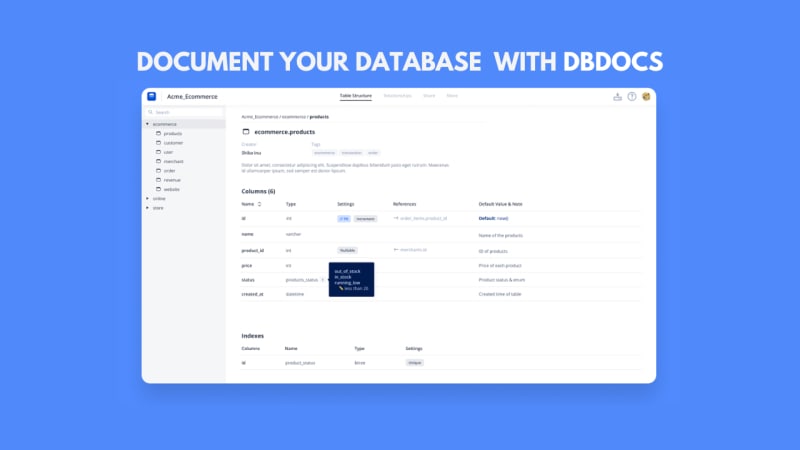Click the products table icon in sidebar

point(158,133)
